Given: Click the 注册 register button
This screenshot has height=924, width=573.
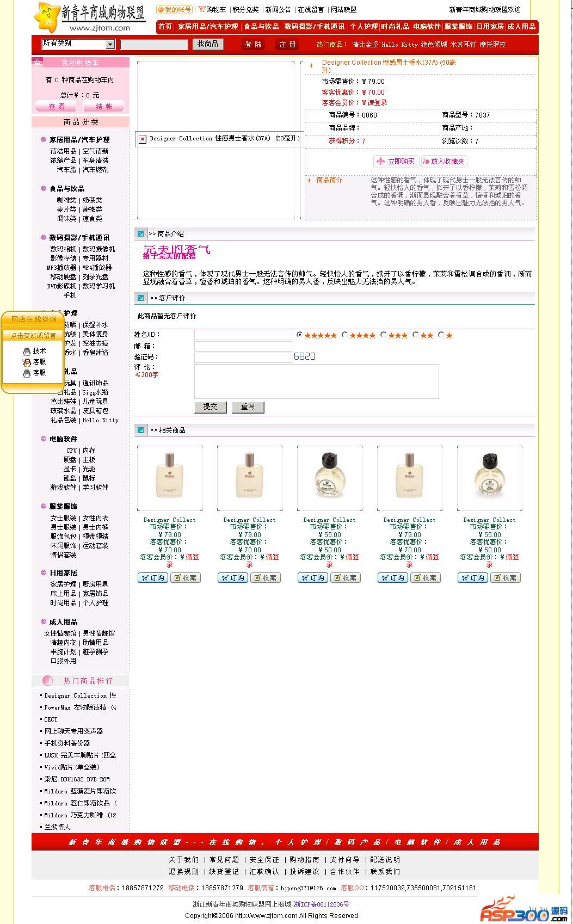Looking at the screenshot, I should point(287,45).
